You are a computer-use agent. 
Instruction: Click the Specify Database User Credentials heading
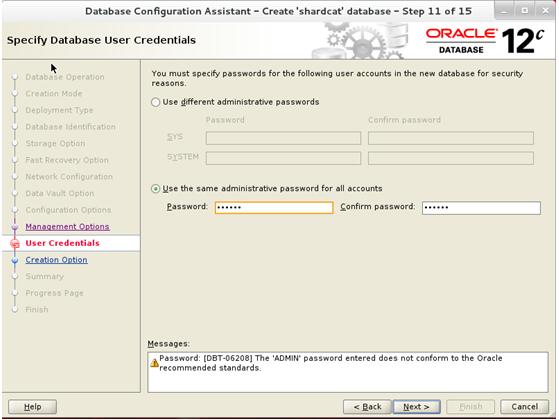[101, 40]
